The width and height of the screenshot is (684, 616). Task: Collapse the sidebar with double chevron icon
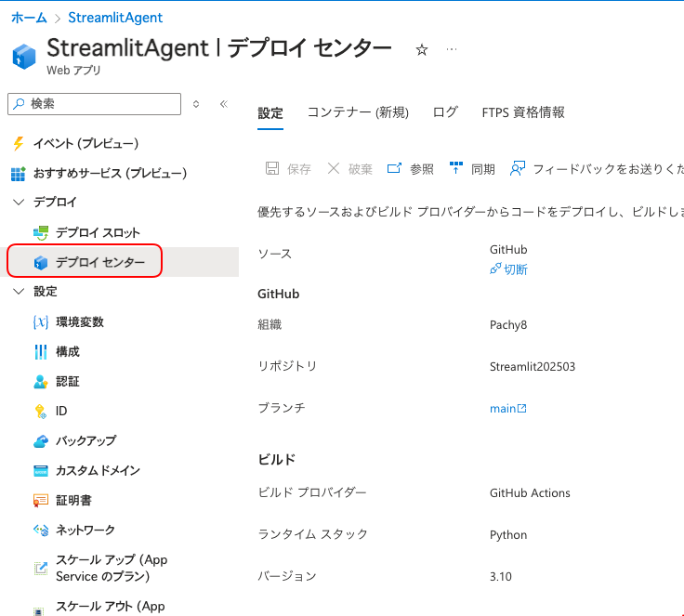(224, 104)
